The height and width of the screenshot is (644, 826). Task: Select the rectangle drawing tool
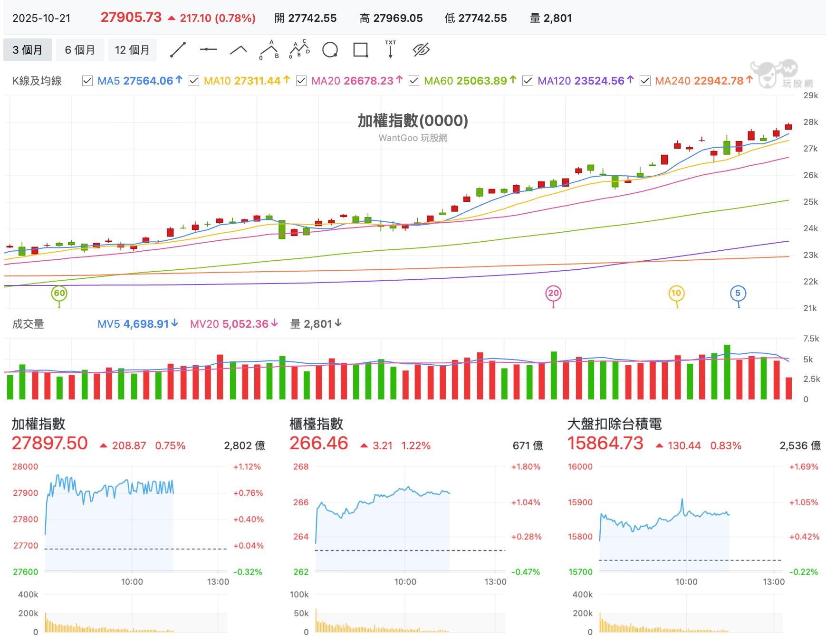click(360, 49)
